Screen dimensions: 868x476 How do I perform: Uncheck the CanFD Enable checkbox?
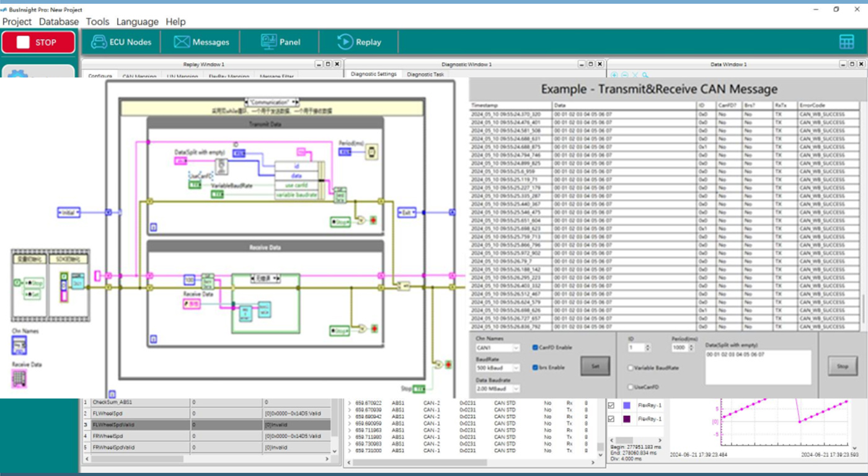pos(535,348)
